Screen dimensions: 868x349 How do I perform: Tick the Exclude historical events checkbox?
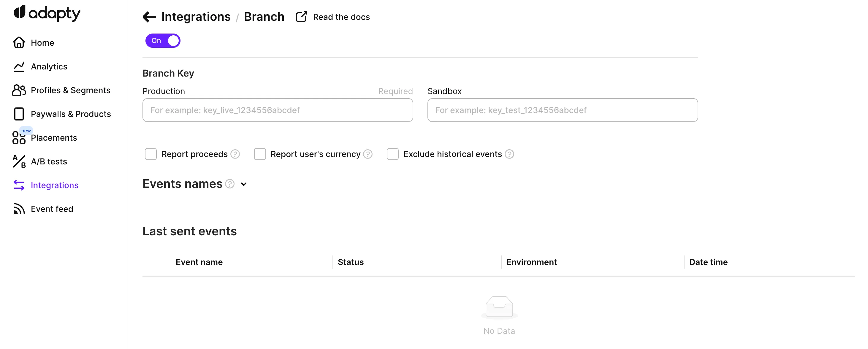[x=392, y=154]
